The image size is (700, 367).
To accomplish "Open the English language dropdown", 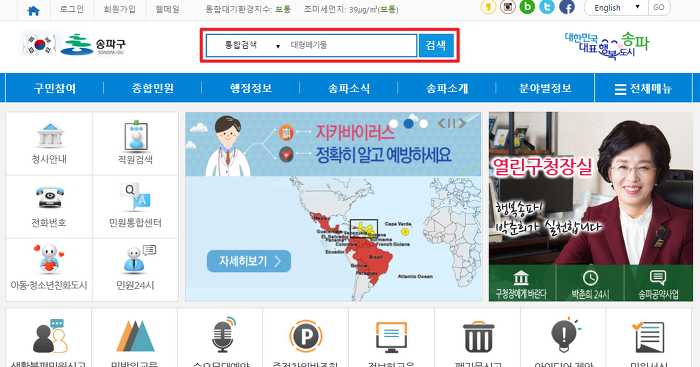I will [616, 8].
